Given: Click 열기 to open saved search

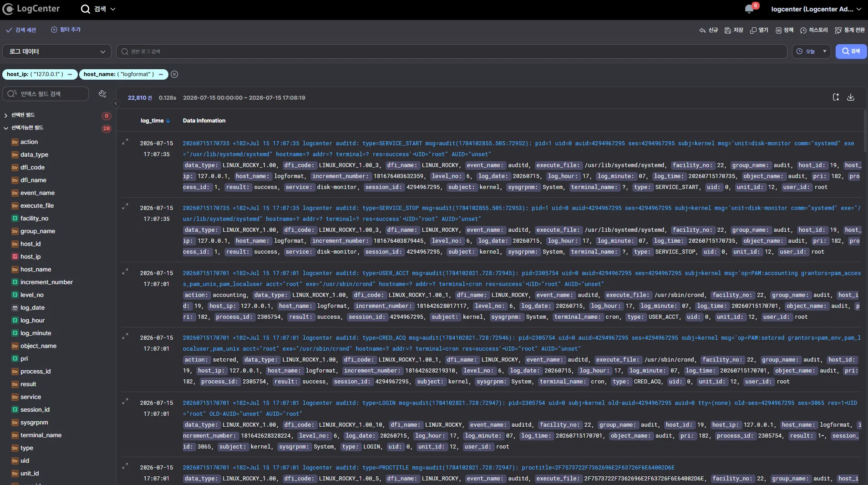Looking at the screenshot, I should coord(759,30).
